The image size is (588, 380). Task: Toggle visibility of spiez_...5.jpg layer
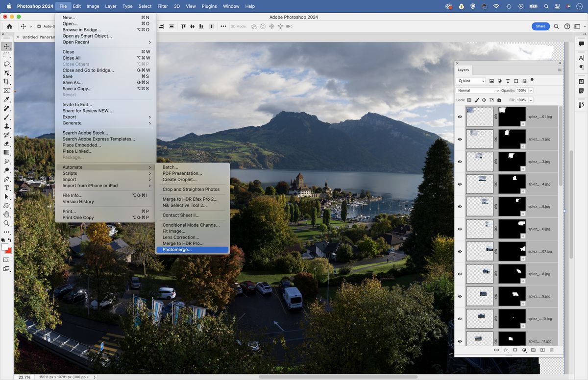pyautogui.click(x=460, y=206)
